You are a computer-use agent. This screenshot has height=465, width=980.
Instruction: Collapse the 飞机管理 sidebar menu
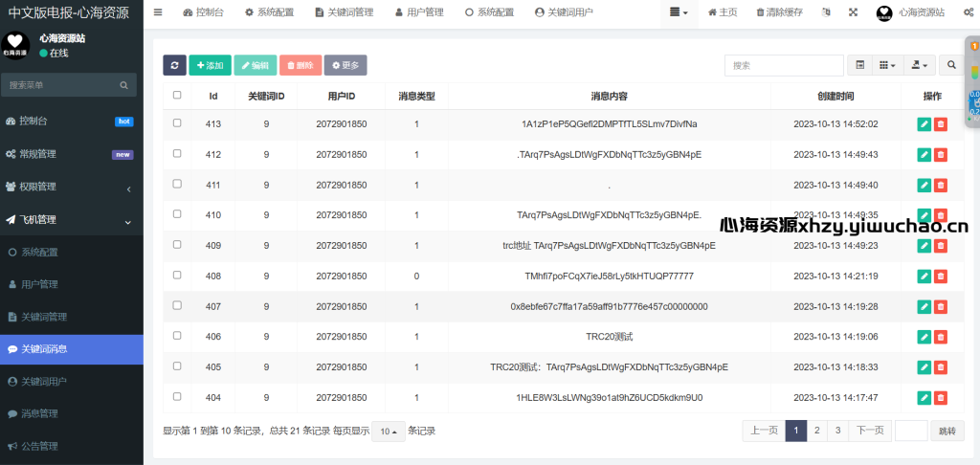tap(71, 220)
